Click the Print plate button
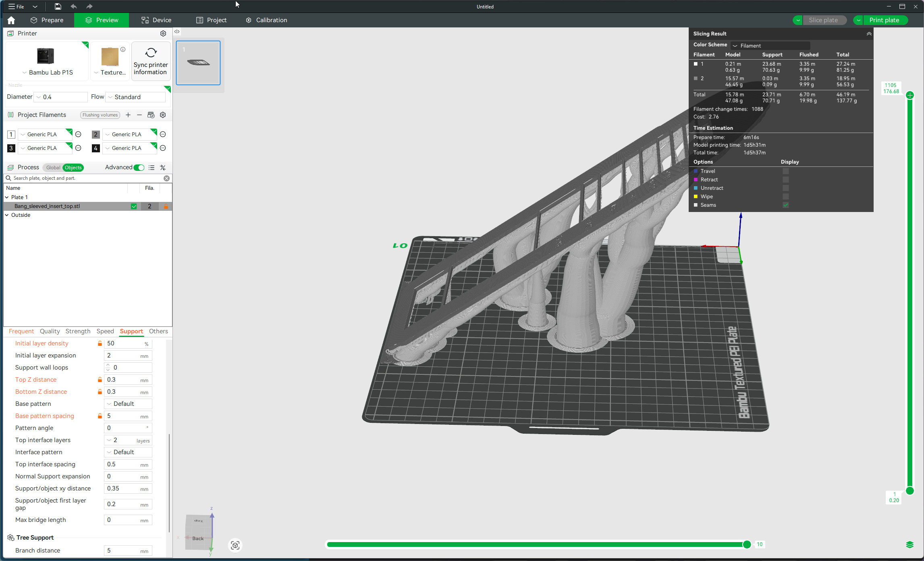The image size is (924, 561). [884, 20]
